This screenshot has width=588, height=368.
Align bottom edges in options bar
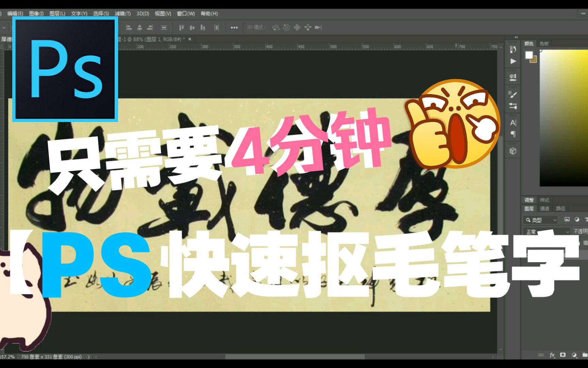203,28
